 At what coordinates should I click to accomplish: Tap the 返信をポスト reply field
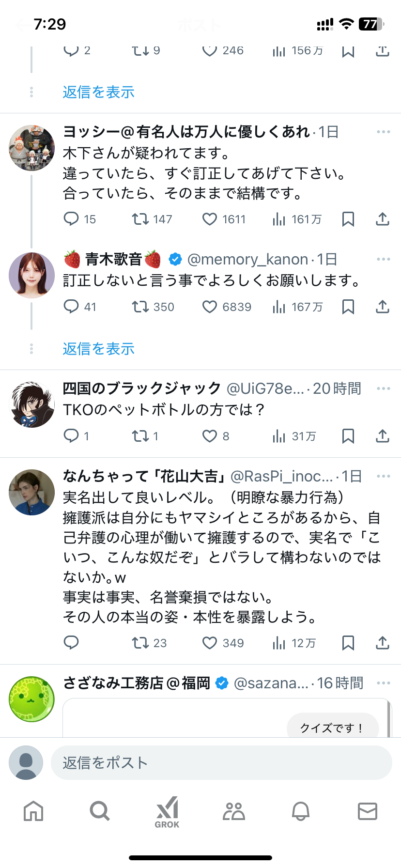click(x=221, y=763)
